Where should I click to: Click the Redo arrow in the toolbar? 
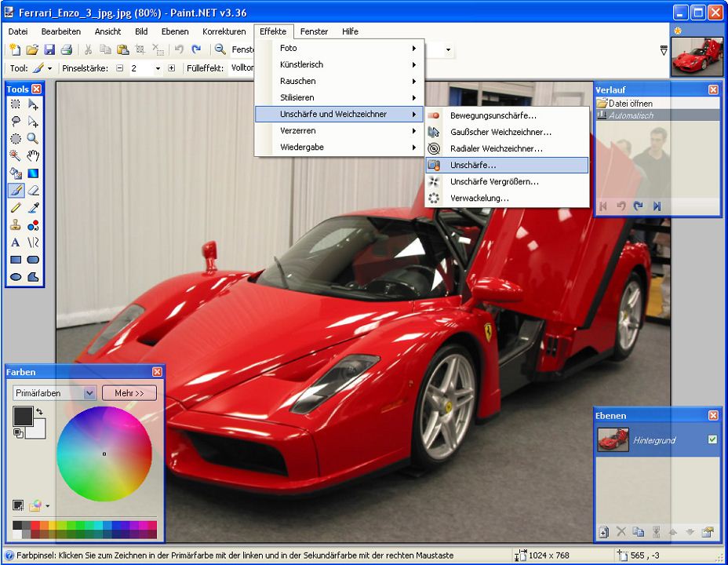coord(196,49)
